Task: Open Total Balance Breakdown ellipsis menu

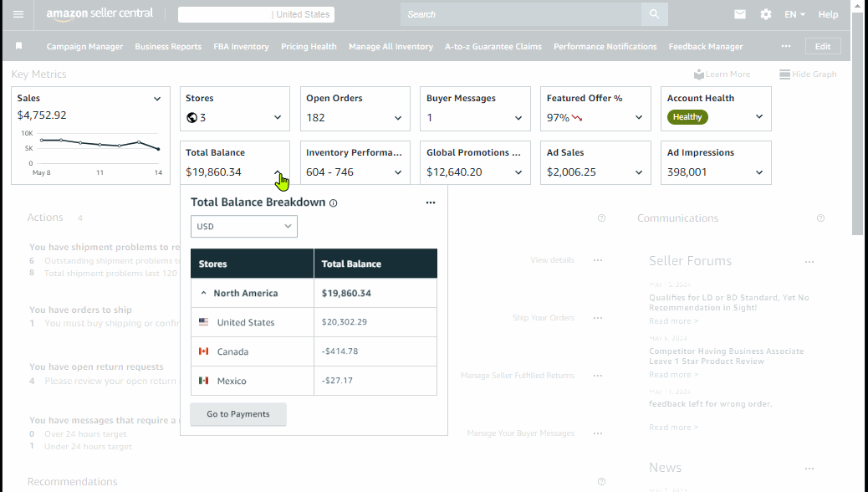Action: pos(431,202)
